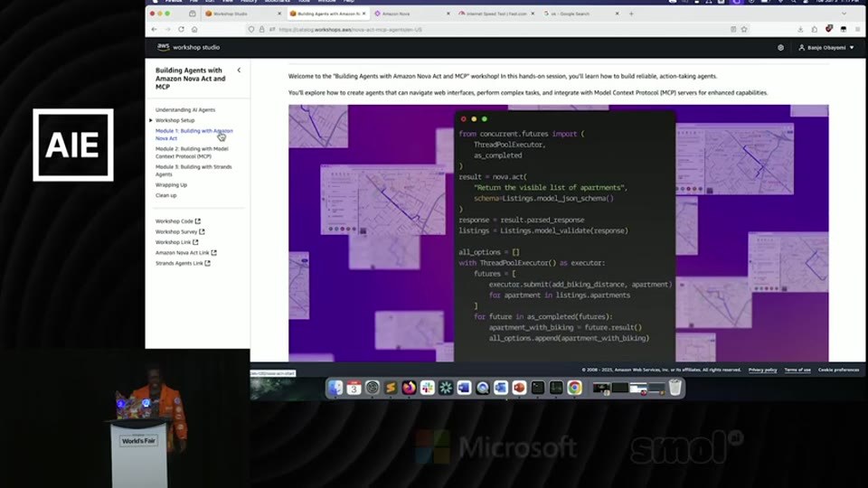Open the workshop studio settings gear
The image size is (868, 488).
780,48
